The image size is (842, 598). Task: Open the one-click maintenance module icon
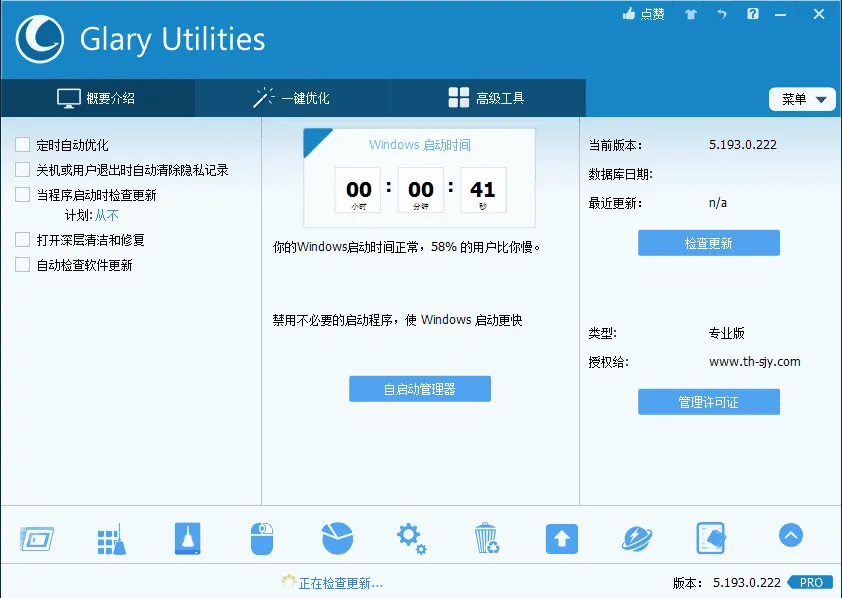click(x=111, y=537)
